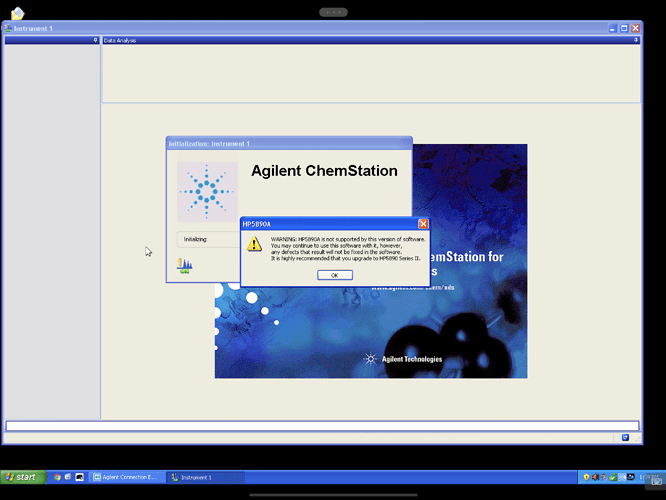Click the Agilent spark logo in Initialization dialog
The width and height of the screenshot is (666, 500).
[x=207, y=192]
